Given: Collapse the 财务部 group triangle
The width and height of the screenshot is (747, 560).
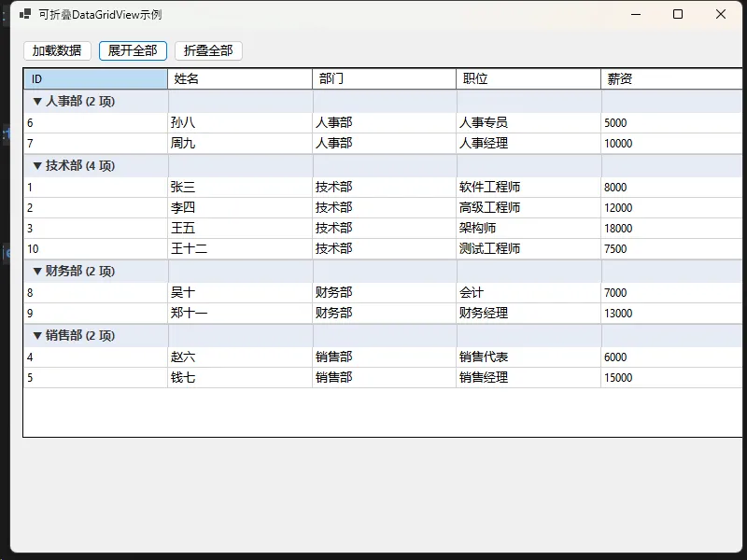Looking at the screenshot, I should point(37,272).
